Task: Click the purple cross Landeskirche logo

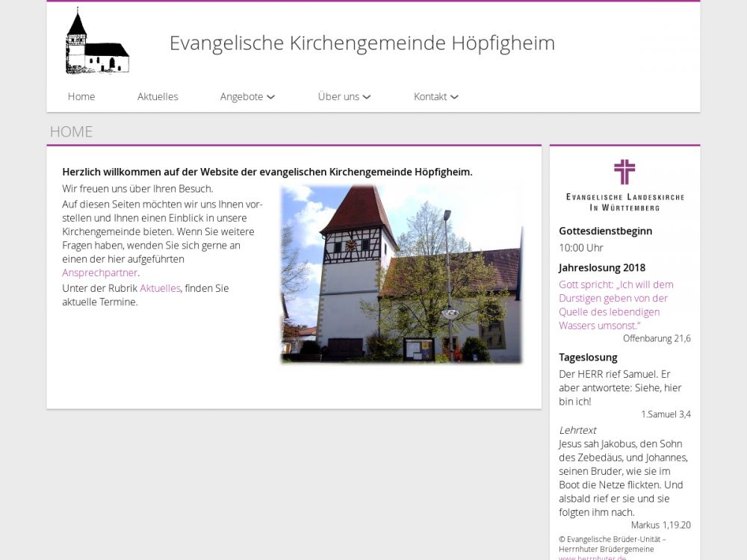Action: [624, 172]
